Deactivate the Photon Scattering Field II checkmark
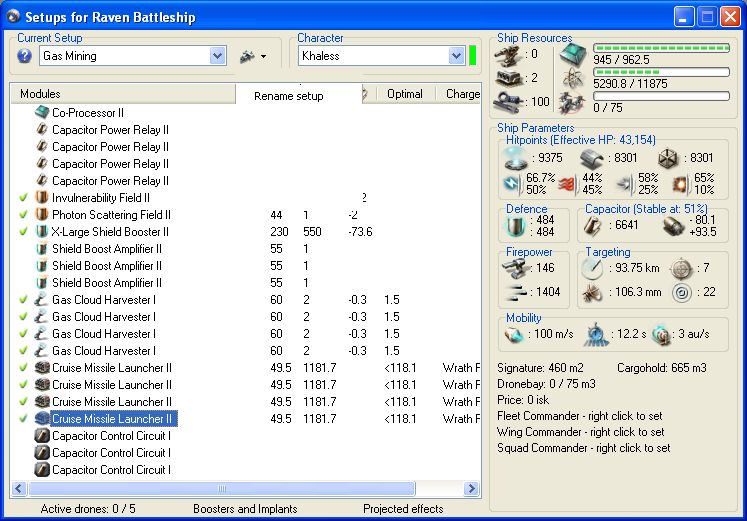Viewport: 747px width, 521px height. coord(23,215)
